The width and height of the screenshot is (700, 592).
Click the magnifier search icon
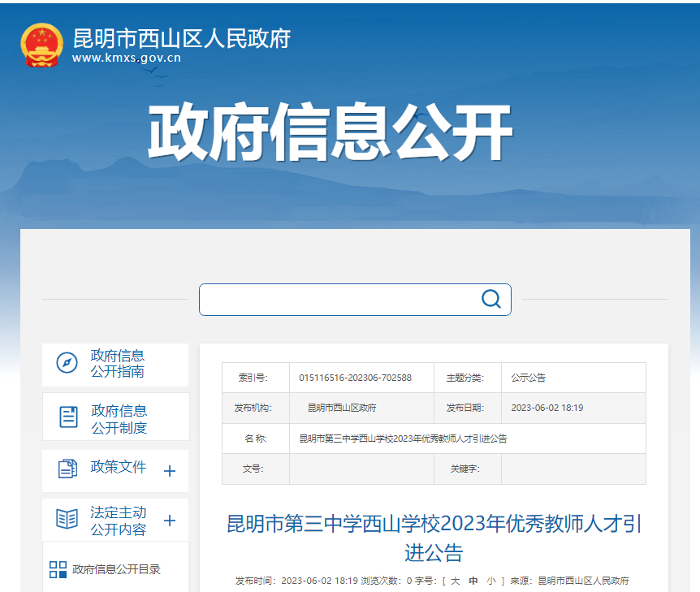[x=491, y=299]
